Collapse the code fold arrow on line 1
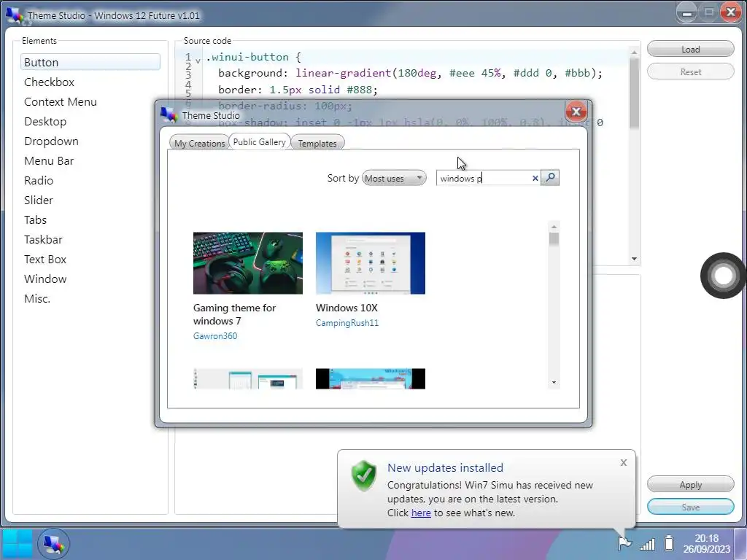This screenshot has height=560, width=747. 198,61
